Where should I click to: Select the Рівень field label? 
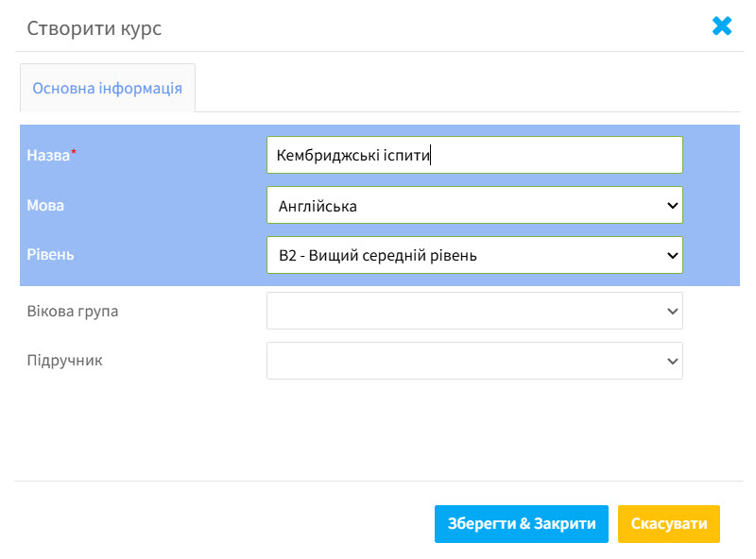coord(50,254)
